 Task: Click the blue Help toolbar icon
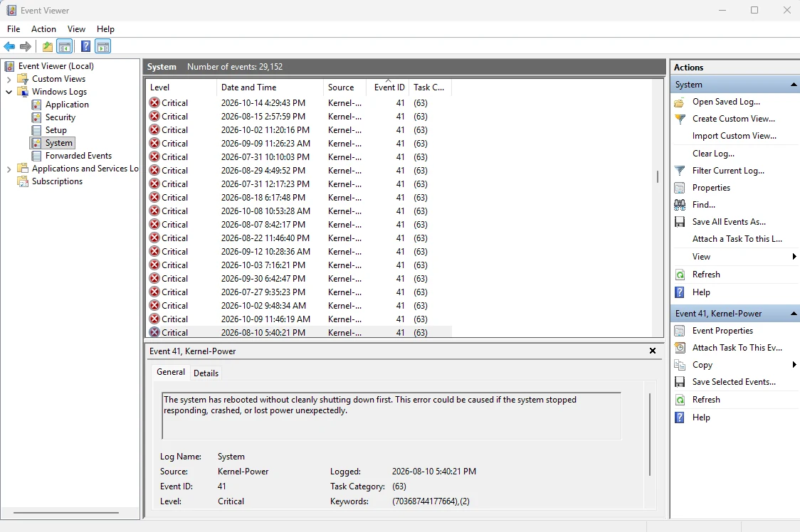85,47
